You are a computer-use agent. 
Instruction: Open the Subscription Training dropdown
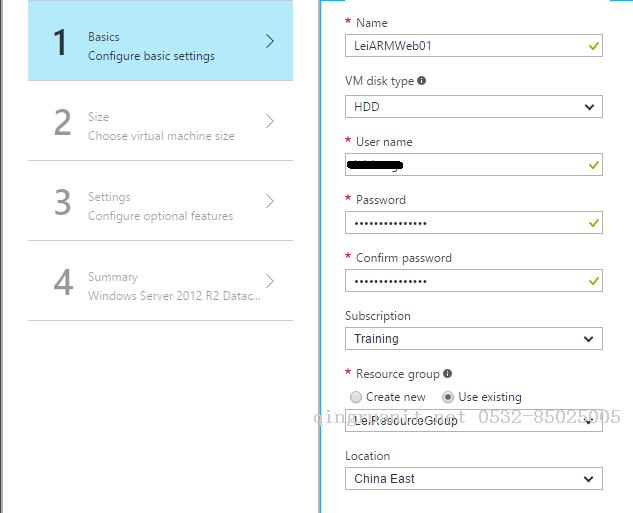tap(473, 339)
